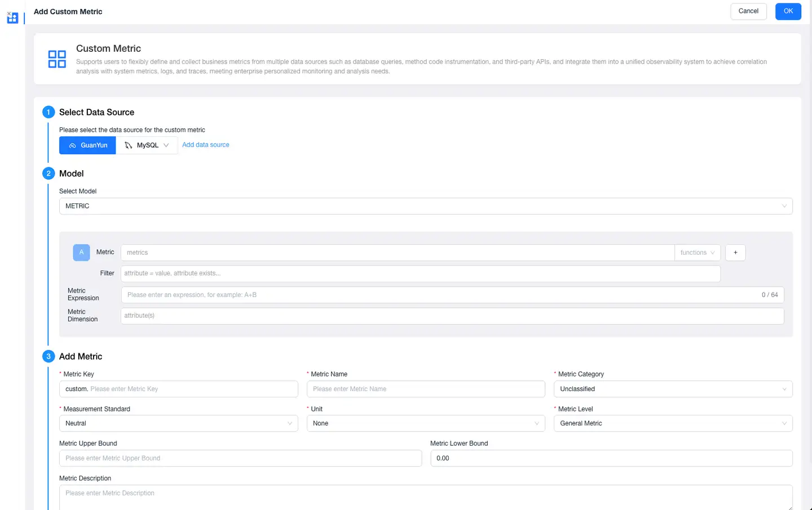812x510 pixels.
Task: Open the Metric Category dropdown
Action: tap(673, 389)
